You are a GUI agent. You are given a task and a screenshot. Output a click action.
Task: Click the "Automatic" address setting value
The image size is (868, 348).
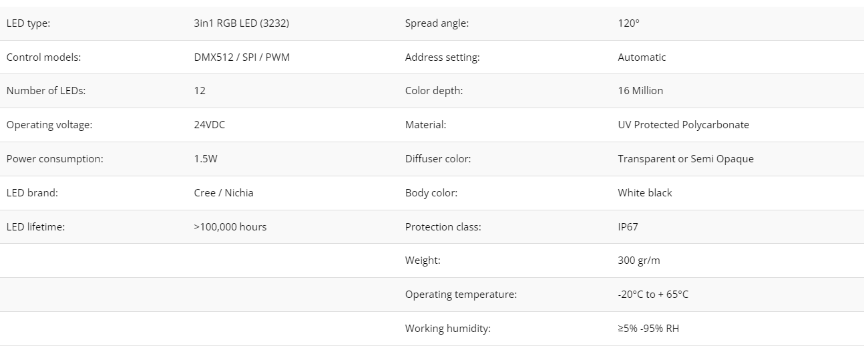coord(642,57)
